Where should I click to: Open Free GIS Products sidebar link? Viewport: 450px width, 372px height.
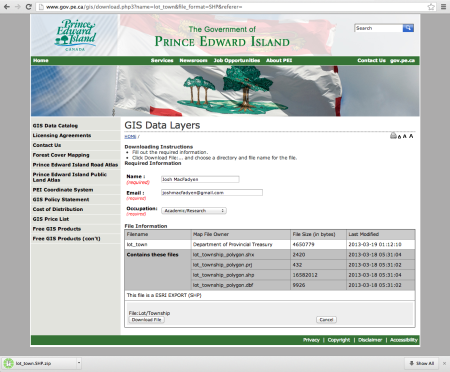57,229
